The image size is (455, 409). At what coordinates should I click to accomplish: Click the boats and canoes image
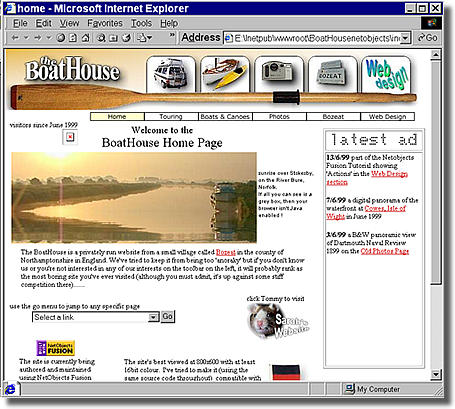click(x=225, y=74)
